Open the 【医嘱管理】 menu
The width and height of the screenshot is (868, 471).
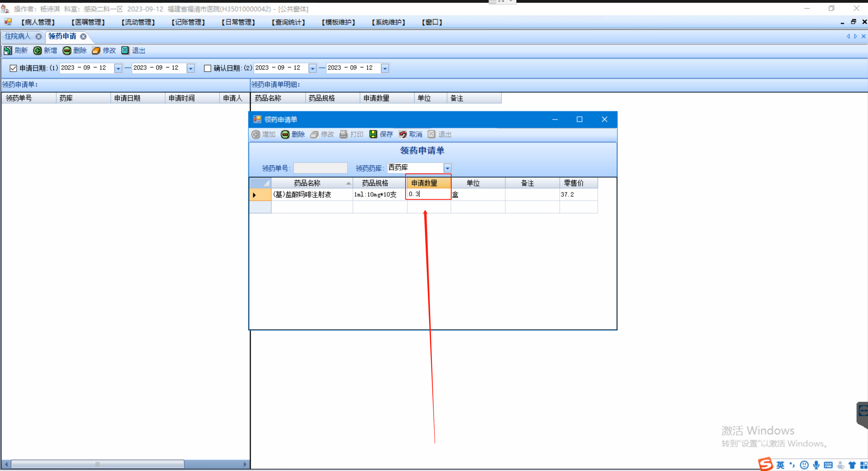click(88, 22)
